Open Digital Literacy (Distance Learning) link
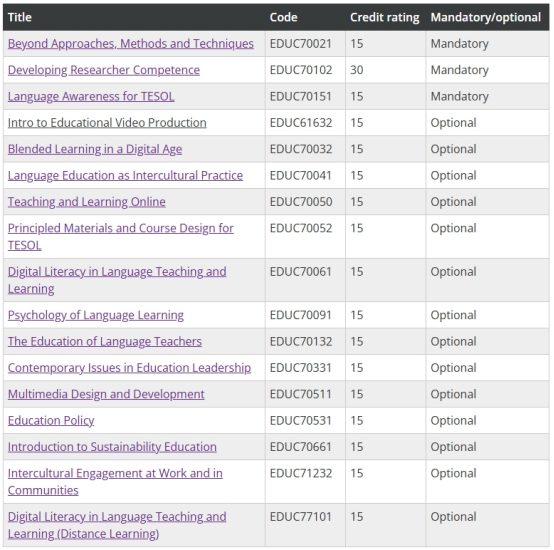Image resolution: width=554 pixels, height=550 pixels. coord(117,525)
